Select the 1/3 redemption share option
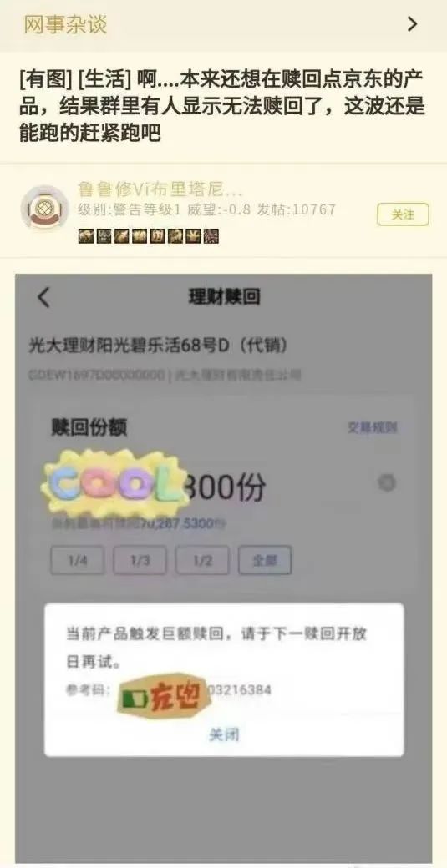The image size is (447, 868). 140,560
